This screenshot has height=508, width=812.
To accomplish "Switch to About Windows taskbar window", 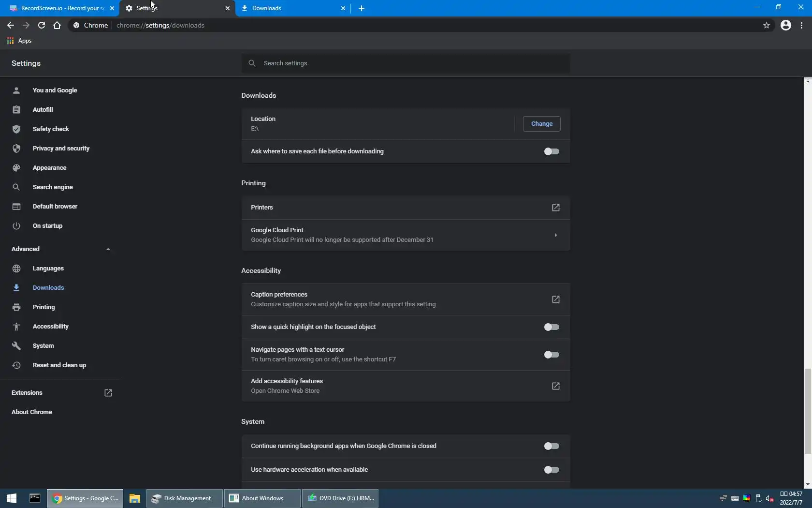I will pyautogui.click(x=262, y=498).
